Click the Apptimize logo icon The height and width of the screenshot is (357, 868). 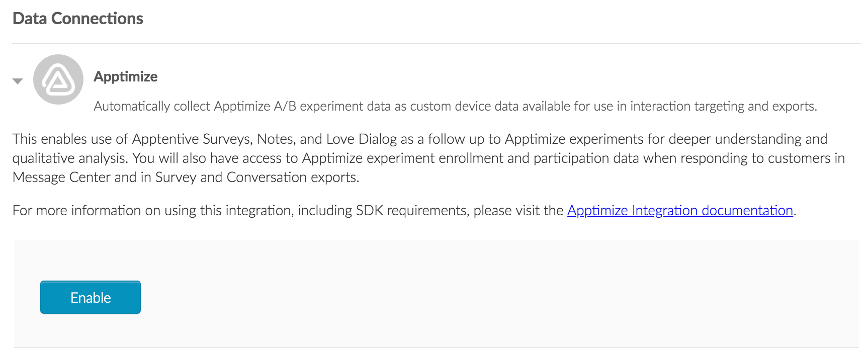click(x=58, y=79)
